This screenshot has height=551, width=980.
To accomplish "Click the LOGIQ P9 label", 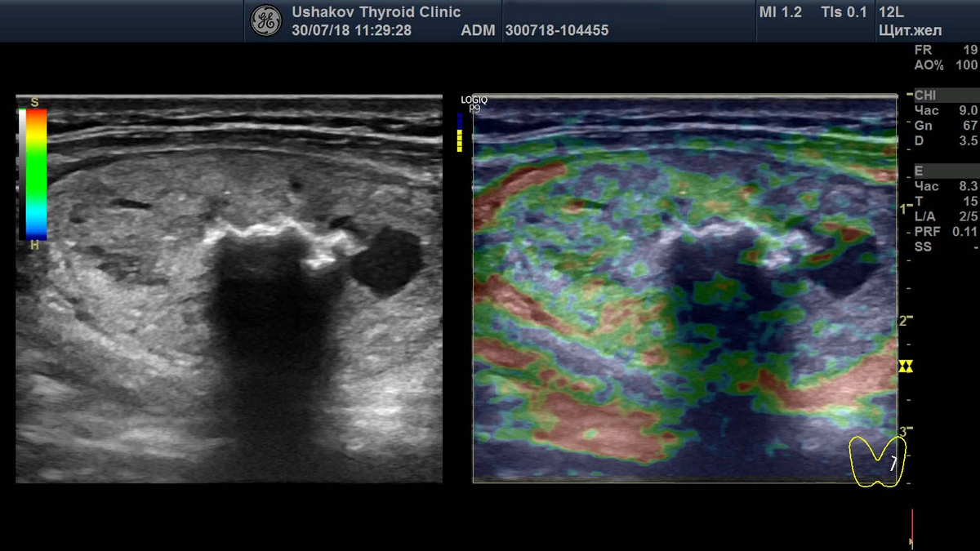I will [474, 104].
